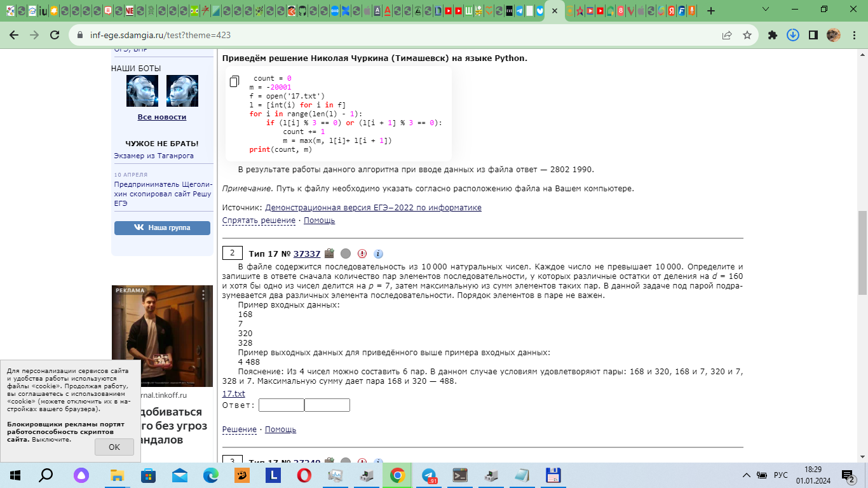The image size is (868, 488).
Task: Open the Chrome three-dot menu
Action: 854,36
